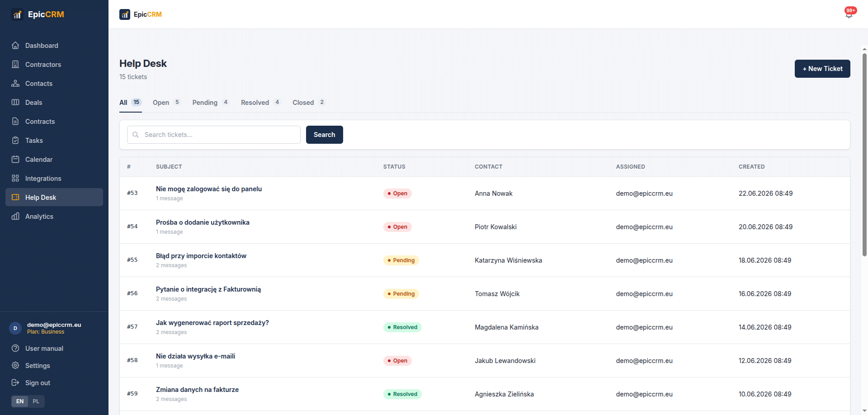Click the Search button
The width and height of the screenshot is (868, 415).
tap(325, 135)
